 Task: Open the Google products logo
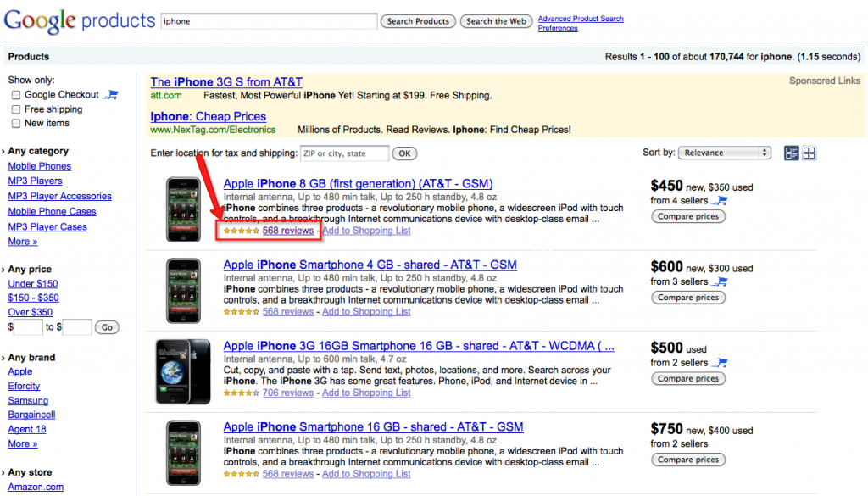click(79, 21)
